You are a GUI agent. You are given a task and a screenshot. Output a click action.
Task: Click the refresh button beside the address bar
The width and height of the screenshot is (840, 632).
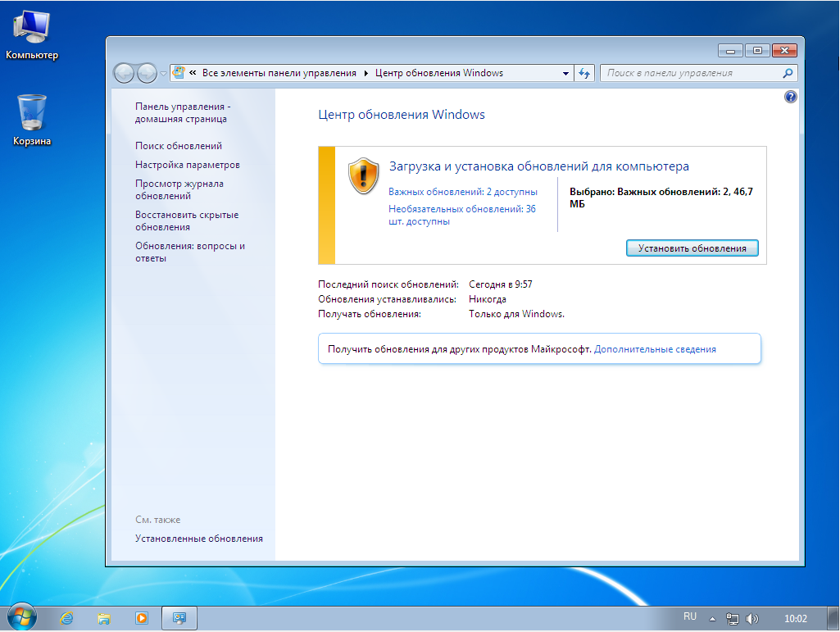tap(584, 74)
